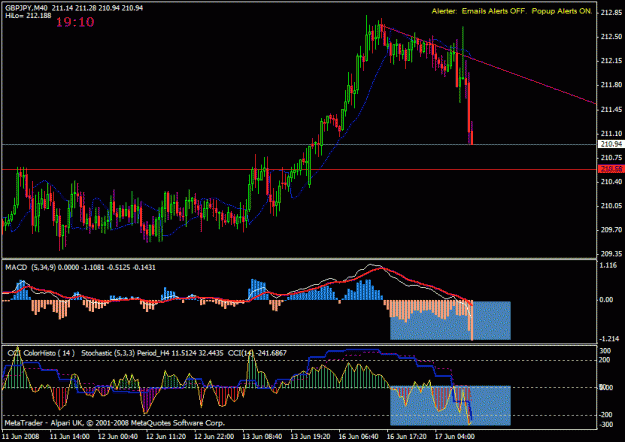Click the 212.15 price axis label

pos(611,61)
